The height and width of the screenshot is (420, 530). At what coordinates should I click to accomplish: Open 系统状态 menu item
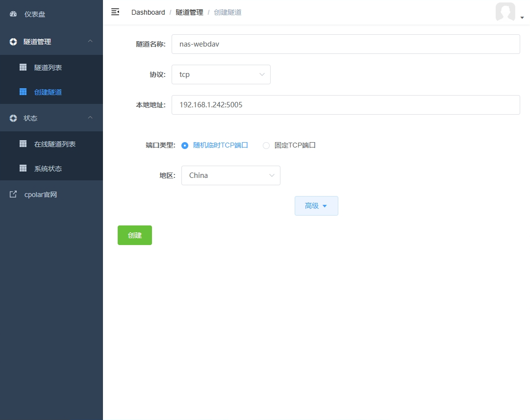(x=51, y=168)
